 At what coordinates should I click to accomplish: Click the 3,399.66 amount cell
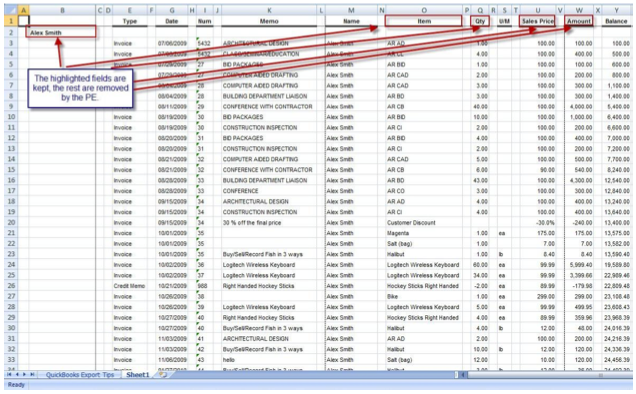579,275
